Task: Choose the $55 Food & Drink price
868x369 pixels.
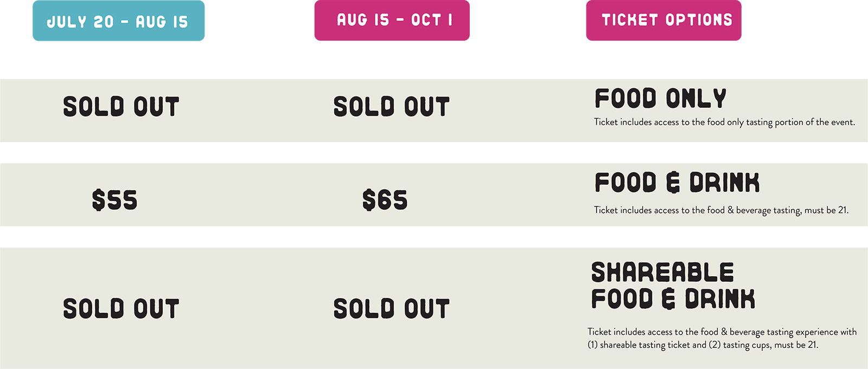Action: (x=114, y=200)
